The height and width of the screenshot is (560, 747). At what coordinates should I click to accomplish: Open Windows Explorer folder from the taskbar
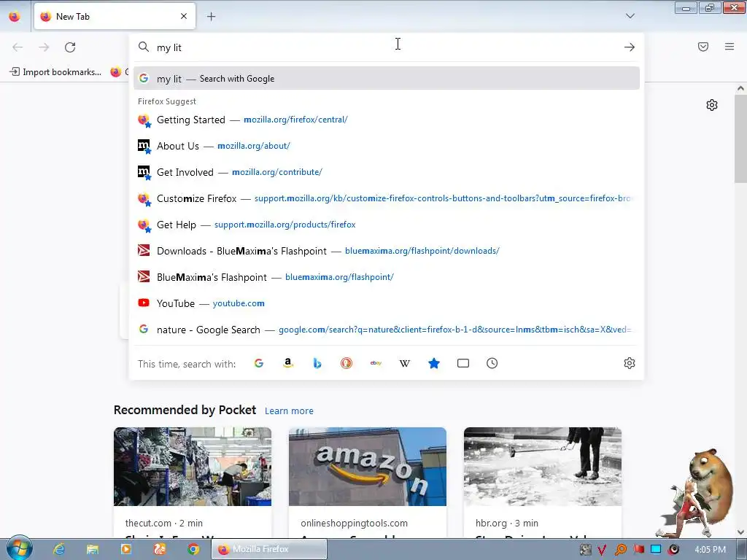coord(93,549)
